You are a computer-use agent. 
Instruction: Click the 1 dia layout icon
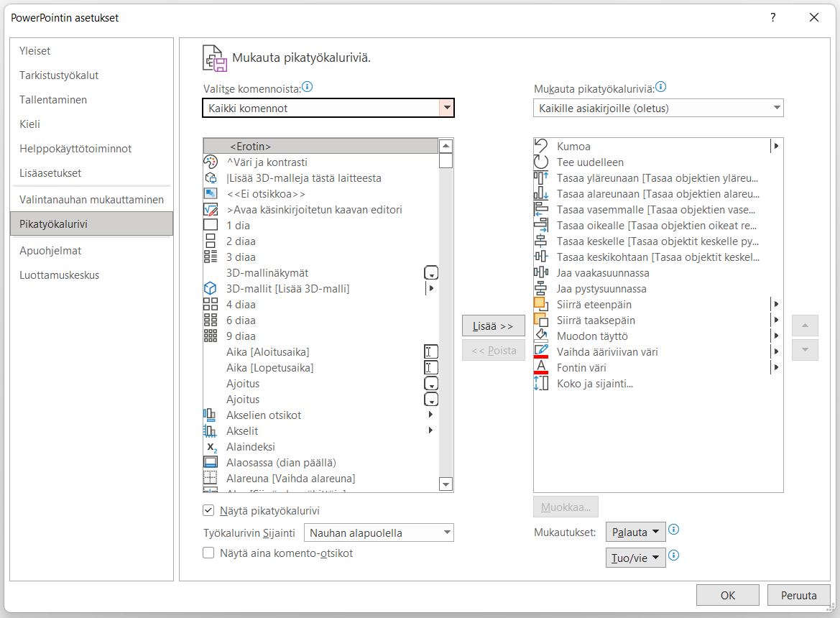tap(211, 225)
